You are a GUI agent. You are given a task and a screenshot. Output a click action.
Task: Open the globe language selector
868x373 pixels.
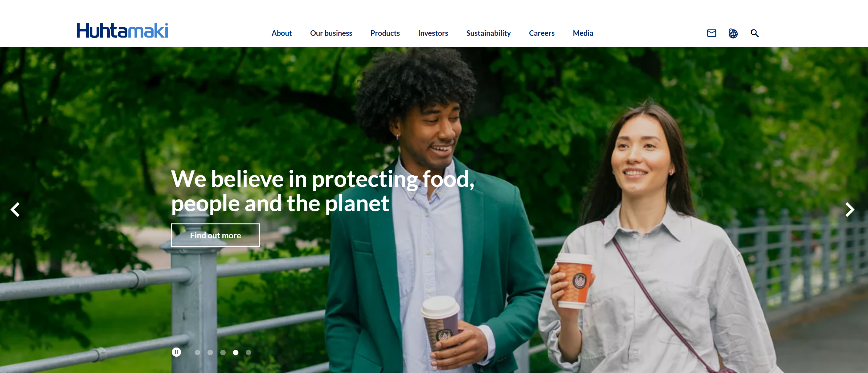coord(733,33)
